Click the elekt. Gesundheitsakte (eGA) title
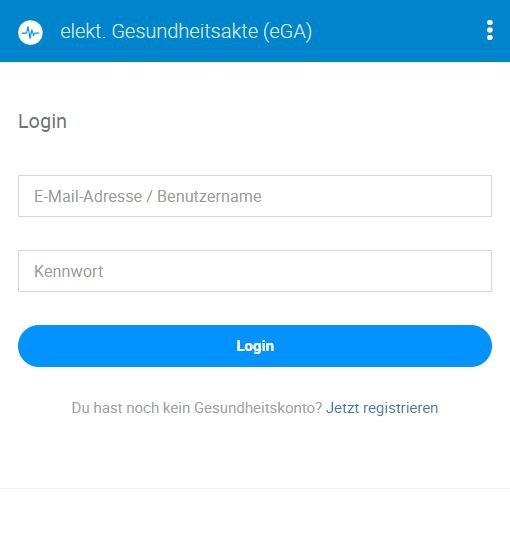The image size is (510, 547). pyautogui.click(x=186, y=31)
